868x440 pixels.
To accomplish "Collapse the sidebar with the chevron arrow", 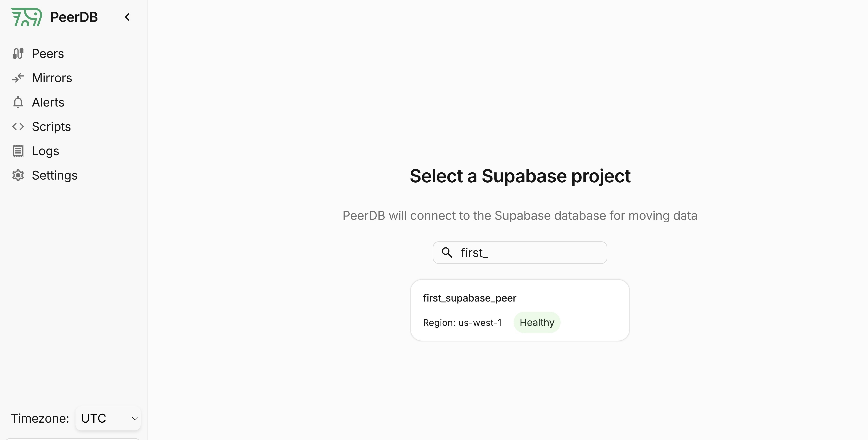I will [x=127, y=17].
